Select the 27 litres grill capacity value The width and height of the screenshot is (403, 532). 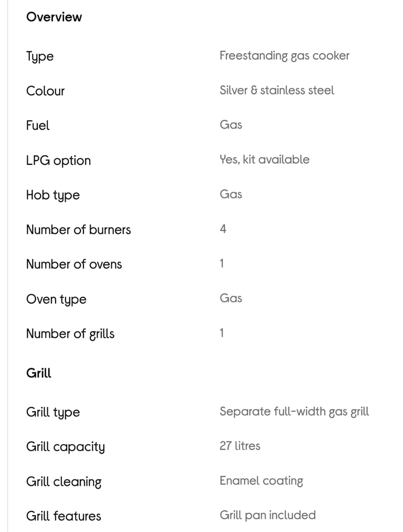(240, 446)
